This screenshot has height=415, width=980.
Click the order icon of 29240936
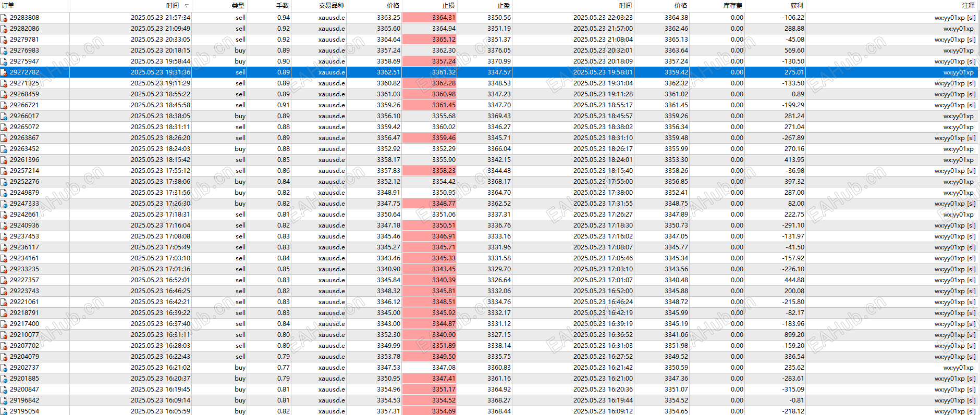point(4,225)
